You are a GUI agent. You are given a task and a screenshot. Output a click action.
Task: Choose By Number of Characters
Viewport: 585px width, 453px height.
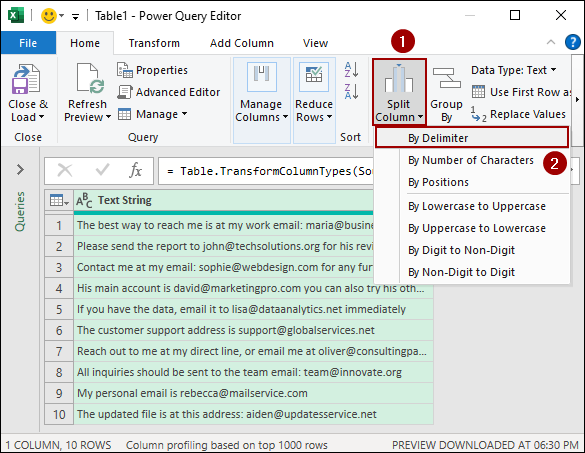pyautogui.click(x=471, y=160)
